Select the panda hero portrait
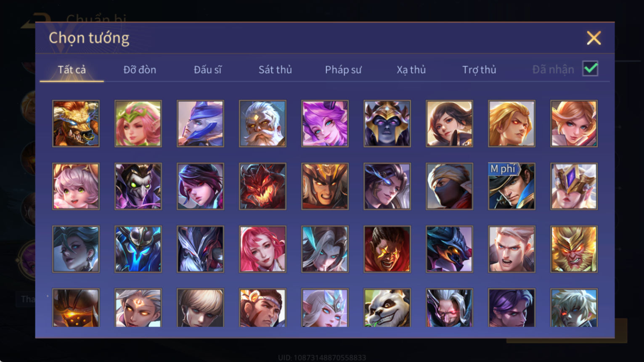This screenshot has width=644, height=362. point(387,308)
